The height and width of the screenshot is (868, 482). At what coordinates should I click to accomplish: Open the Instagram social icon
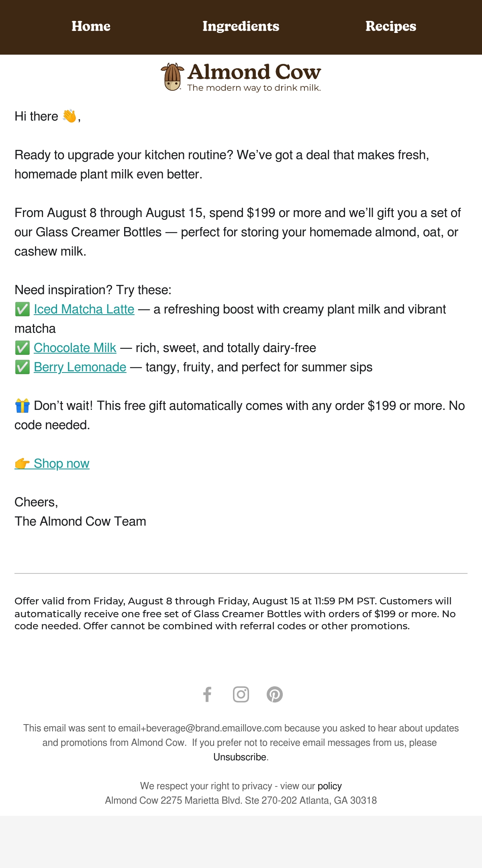tap(241, 694)
